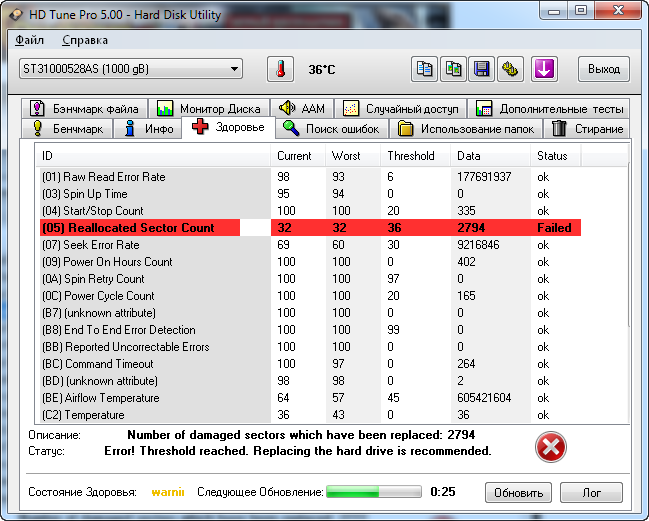The height and width of the screenshot is (521, 649).
Task: Open the Файл menu
Action: pos(29,40)
